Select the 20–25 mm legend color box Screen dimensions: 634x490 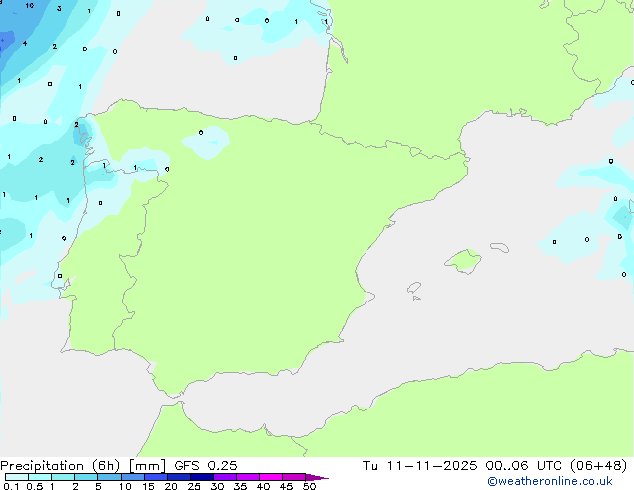click(x=179, y=477)
